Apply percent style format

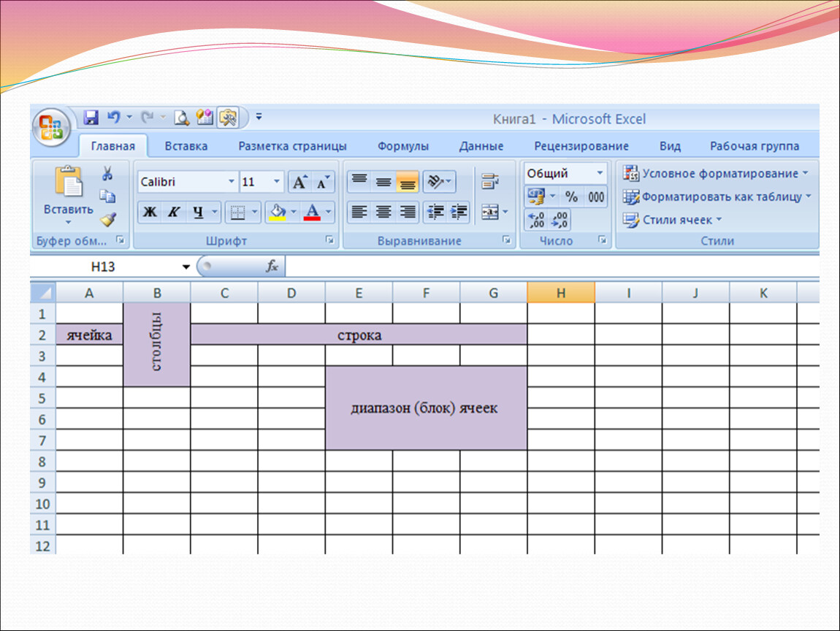[x=572, y=196]
